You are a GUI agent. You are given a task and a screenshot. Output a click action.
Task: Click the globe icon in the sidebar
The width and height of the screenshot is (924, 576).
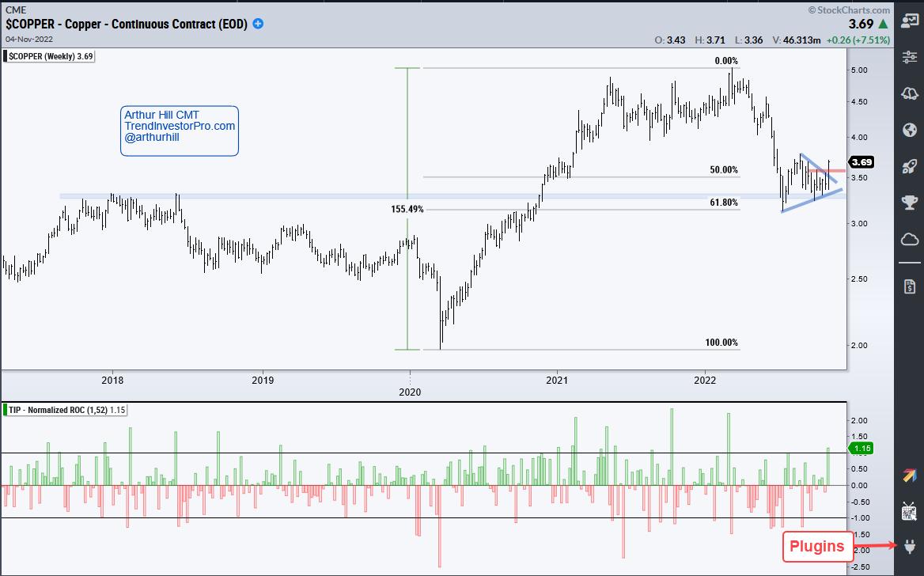(x=909, y=130)
